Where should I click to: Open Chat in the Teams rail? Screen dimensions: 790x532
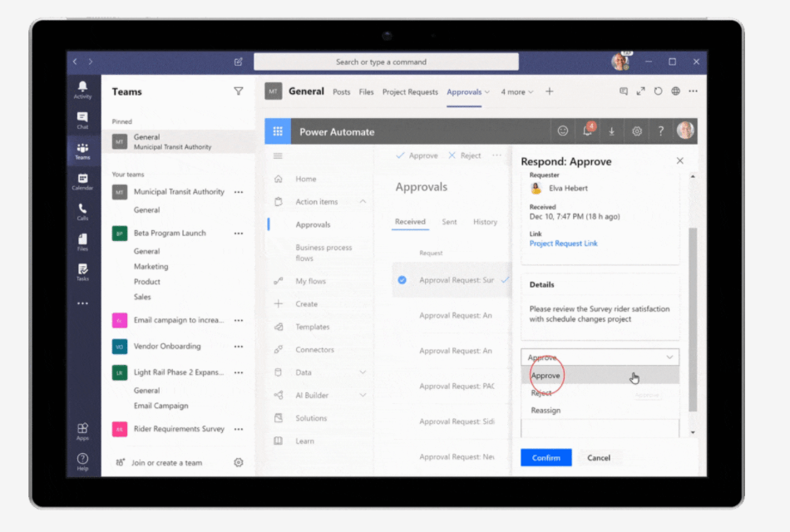click(x=82, y=121)
